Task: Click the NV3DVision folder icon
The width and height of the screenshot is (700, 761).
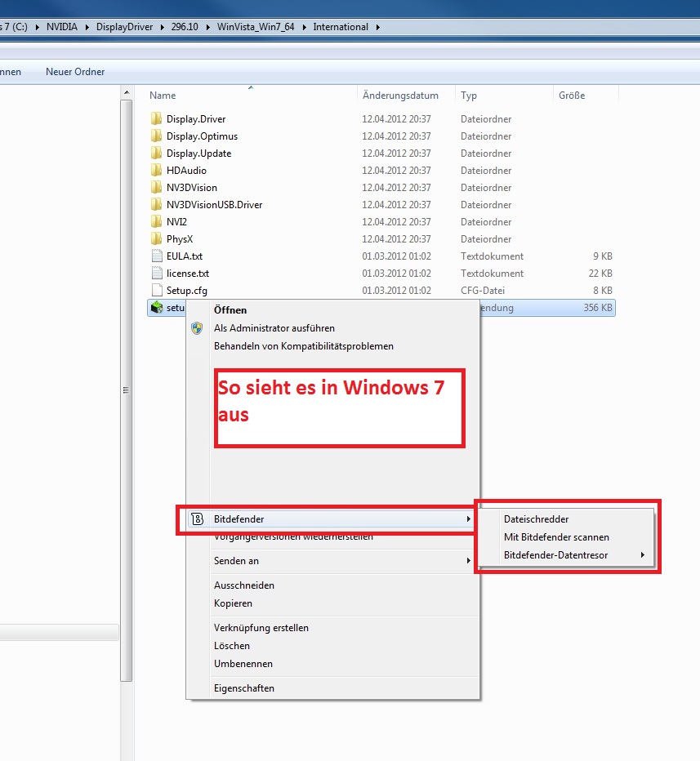Action: coord(156,187)
